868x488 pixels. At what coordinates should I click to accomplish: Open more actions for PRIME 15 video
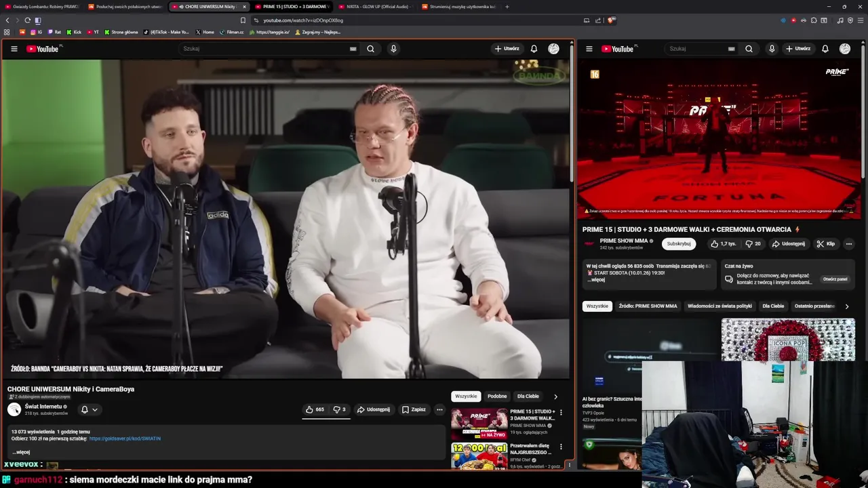coord(848,244)
